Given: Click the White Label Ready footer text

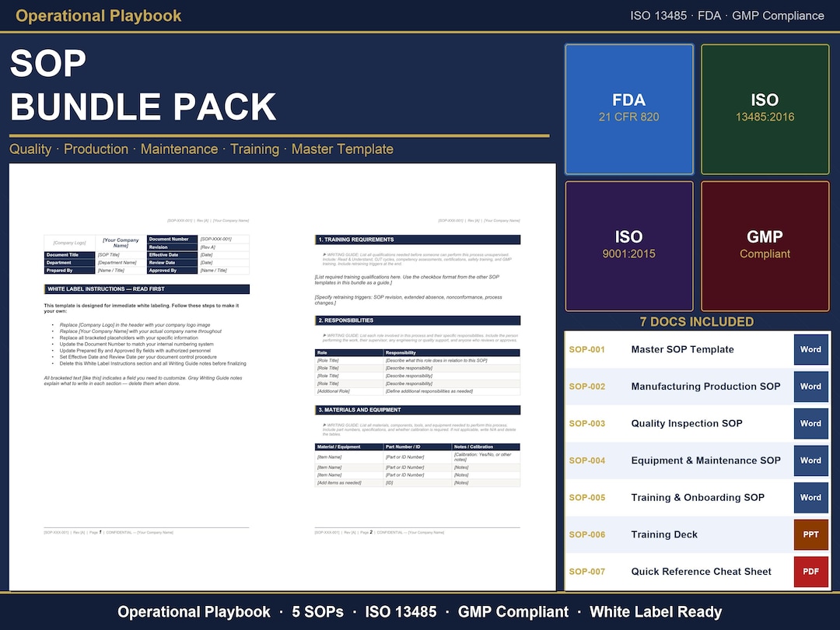Looking at the screenshot, I should (x=656, y=612).
